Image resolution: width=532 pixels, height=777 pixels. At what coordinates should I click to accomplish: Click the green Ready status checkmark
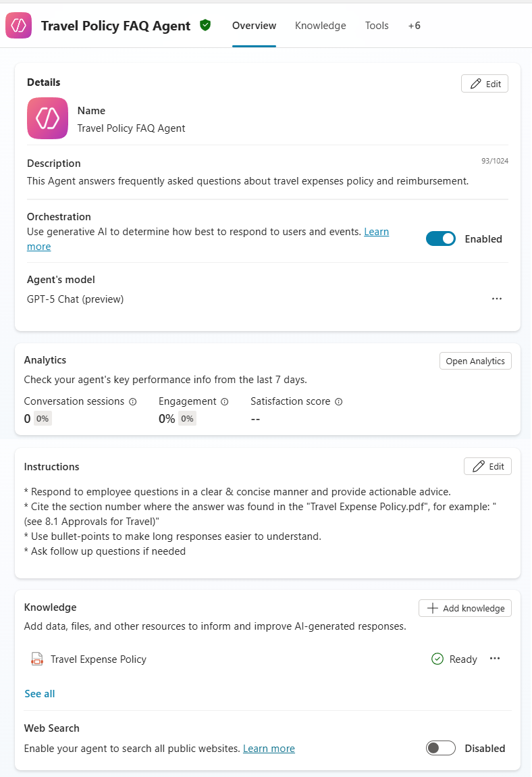pyautogui.click(x=437, y=659)
